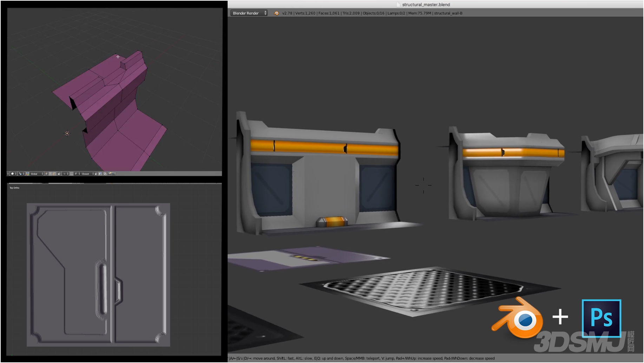
Task: Open the Closest snap target dropdown
Action: pyautogui.click(x=87, y=174)
